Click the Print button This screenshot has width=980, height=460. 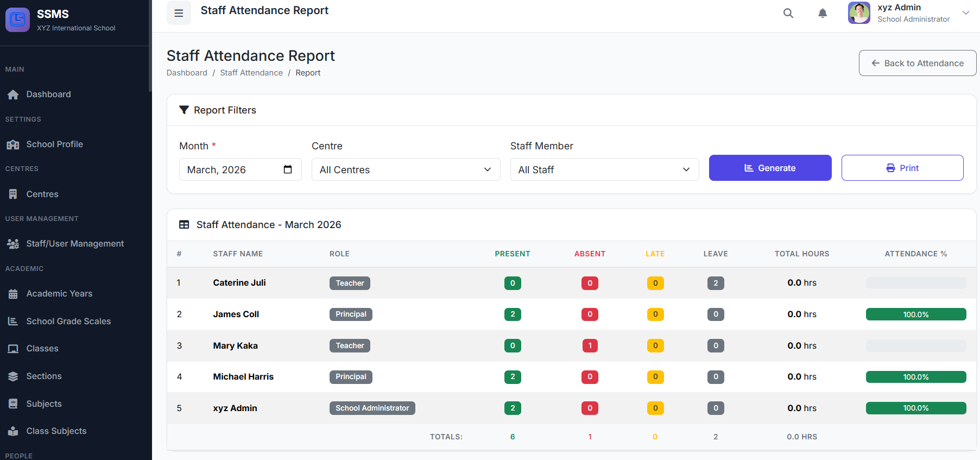tap(902, 168)
